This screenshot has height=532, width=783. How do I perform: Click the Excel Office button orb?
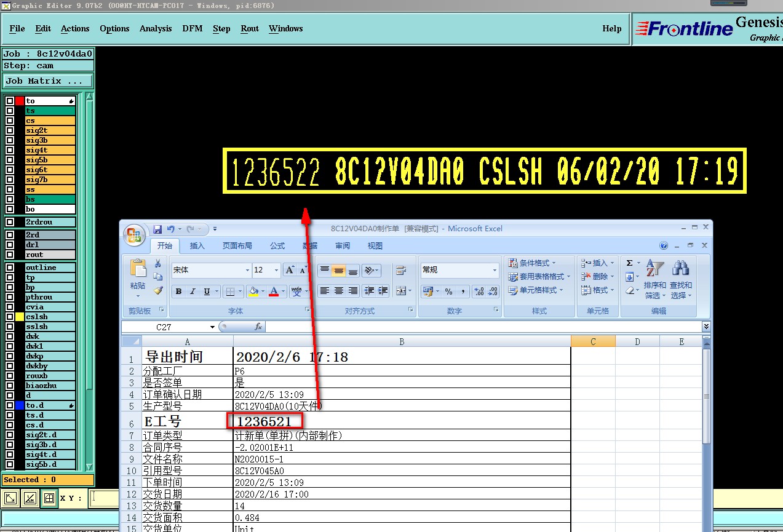[134, 234]
